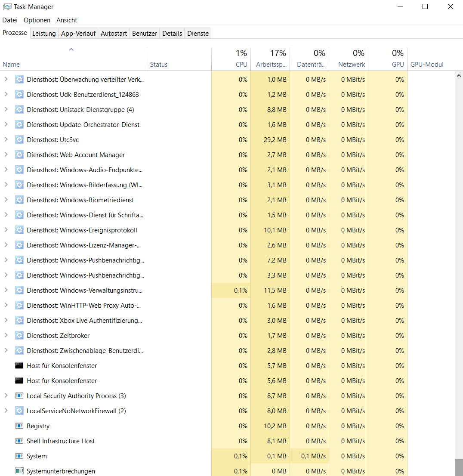
Task: Click second Host für Konsolenfenster console icon
Action: coord(19,381)
